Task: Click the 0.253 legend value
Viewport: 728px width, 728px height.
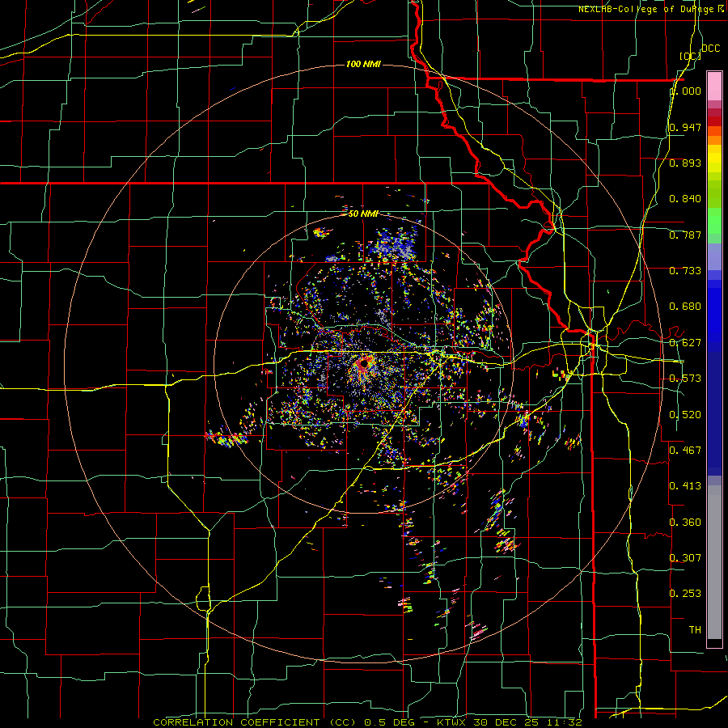Action: pyautogui.click(x=685, y=594)
